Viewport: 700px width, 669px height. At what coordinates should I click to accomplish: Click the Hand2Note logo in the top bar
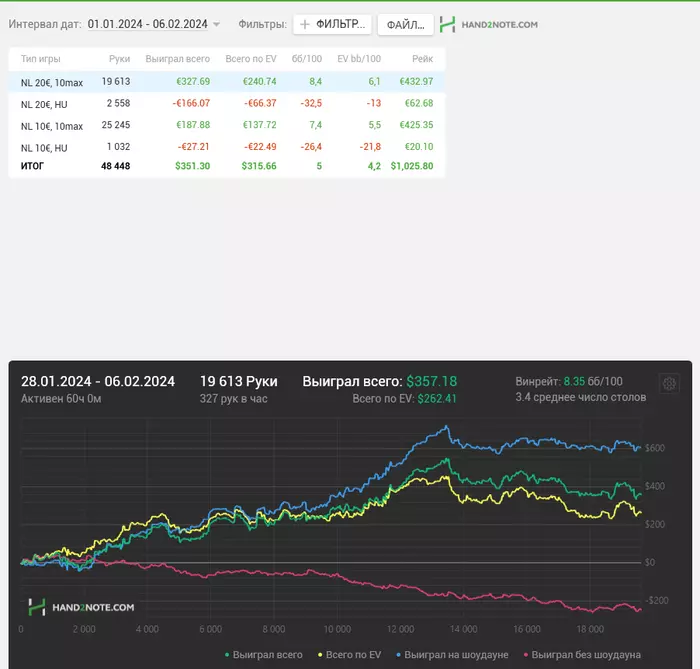click(x=488, y=24)
